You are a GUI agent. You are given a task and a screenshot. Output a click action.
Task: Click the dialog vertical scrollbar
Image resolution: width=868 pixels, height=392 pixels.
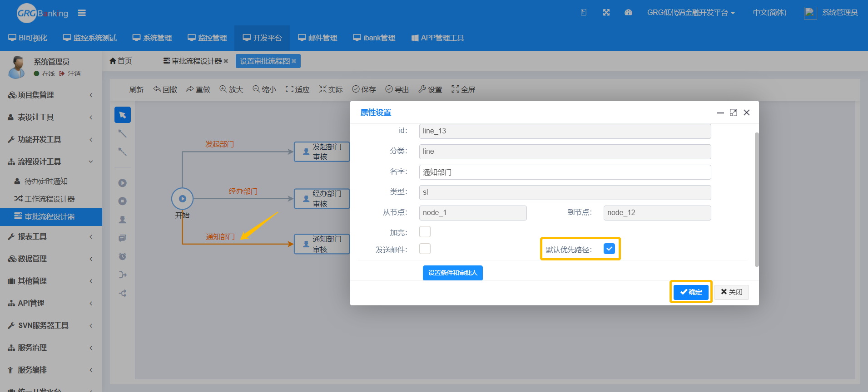756,200
